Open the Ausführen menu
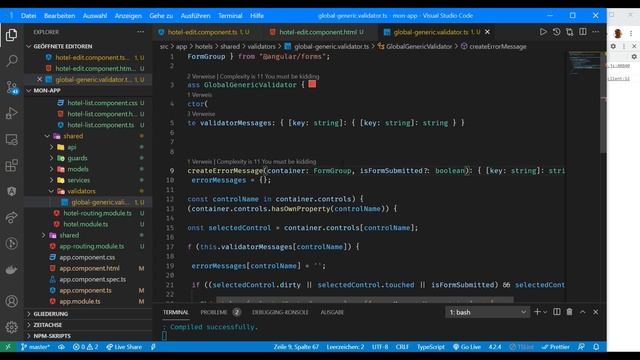The height and width of the screenshot is (360, 640). (195, 16)
